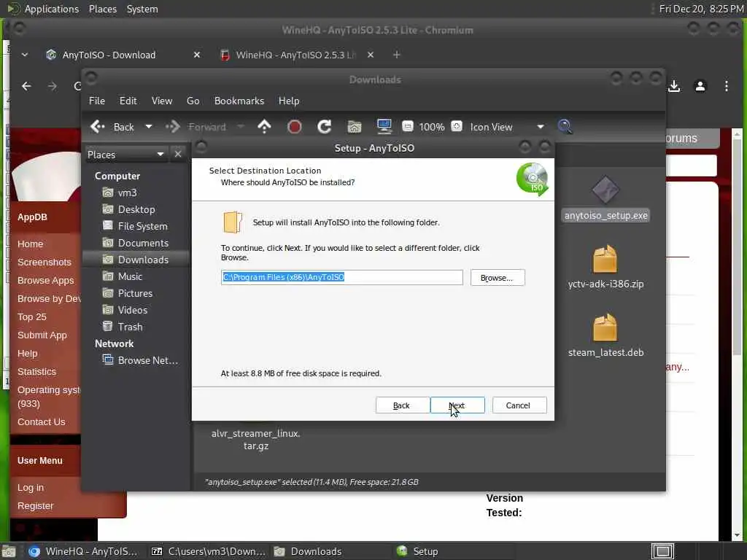Open the Places menu in top panel
This screenshot has width=747, height=560.
tap(102, 9)
